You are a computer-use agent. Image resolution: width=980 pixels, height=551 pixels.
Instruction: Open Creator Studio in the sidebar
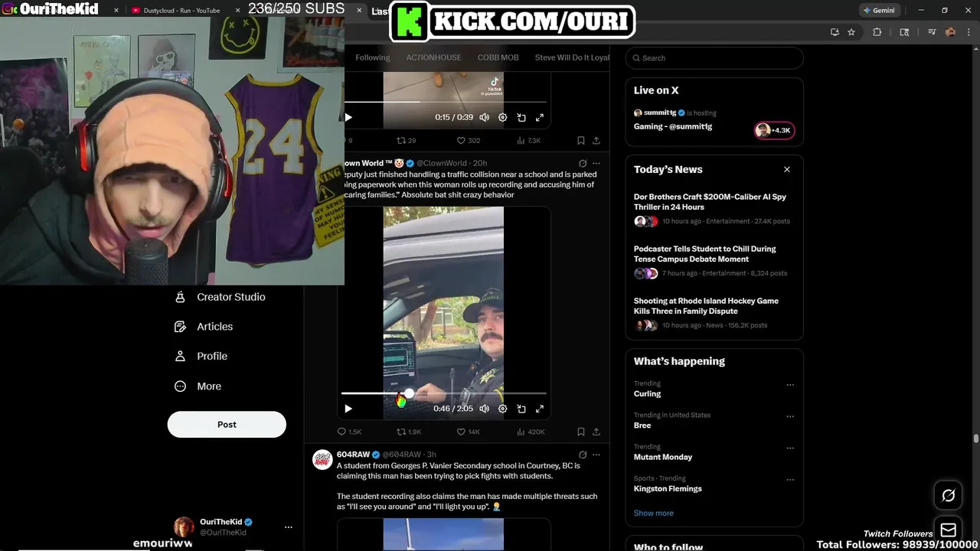220,297
